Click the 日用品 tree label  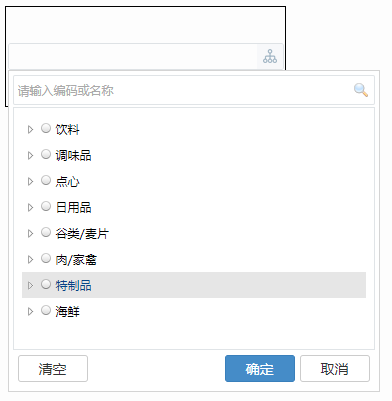point(73,207)
